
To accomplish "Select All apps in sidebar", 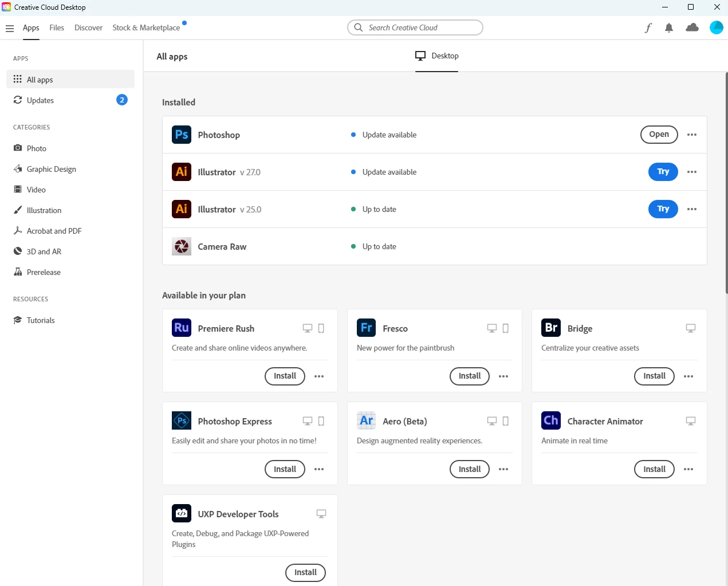I will click(70, 80).
